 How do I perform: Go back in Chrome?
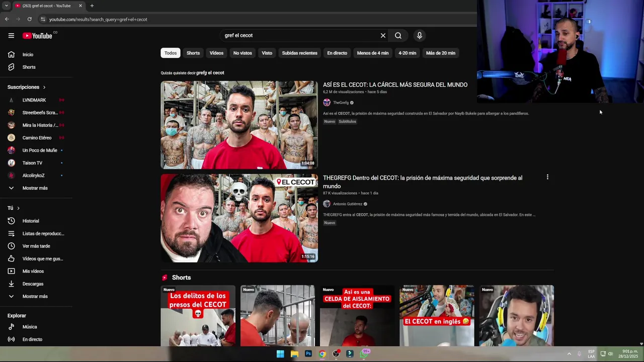pos(7,19)
